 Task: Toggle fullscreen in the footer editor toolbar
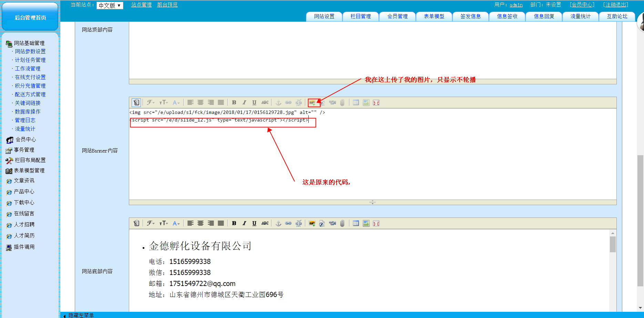376,223
